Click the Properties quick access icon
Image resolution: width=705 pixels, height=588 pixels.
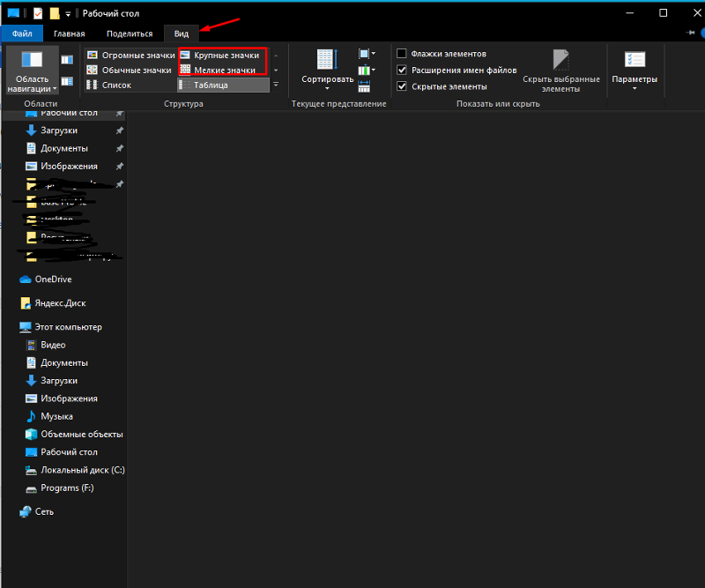tap(38, 13)
